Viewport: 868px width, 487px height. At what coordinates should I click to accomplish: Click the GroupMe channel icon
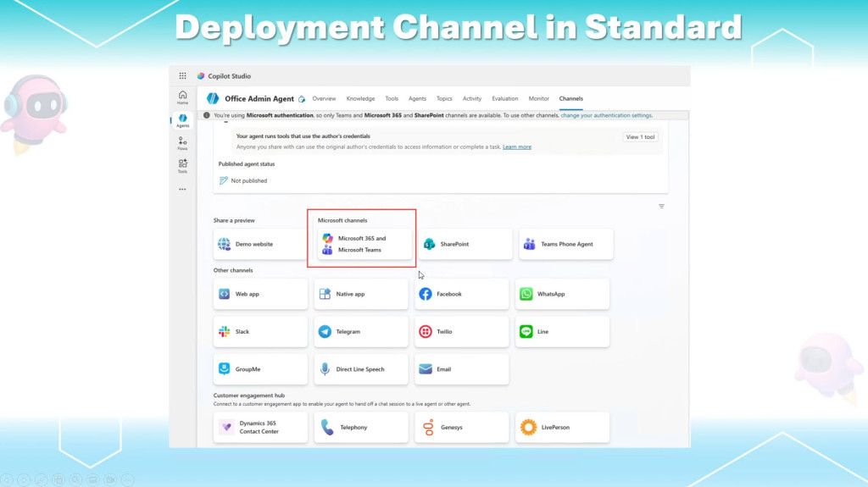[224, 368]
